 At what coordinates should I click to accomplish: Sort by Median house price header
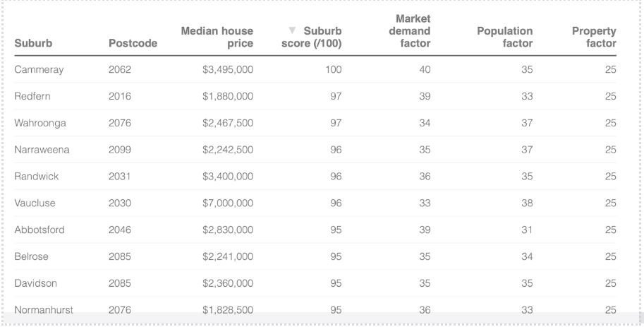point(217,37)
